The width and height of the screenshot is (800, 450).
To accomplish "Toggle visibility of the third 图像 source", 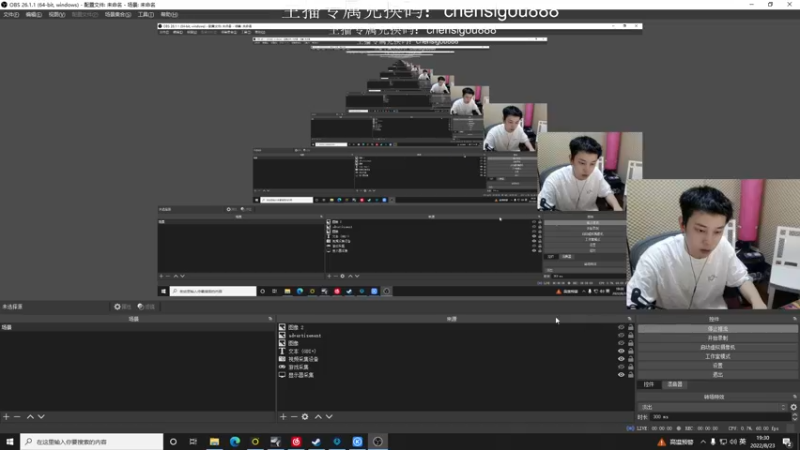I will [x=621, y=343].
